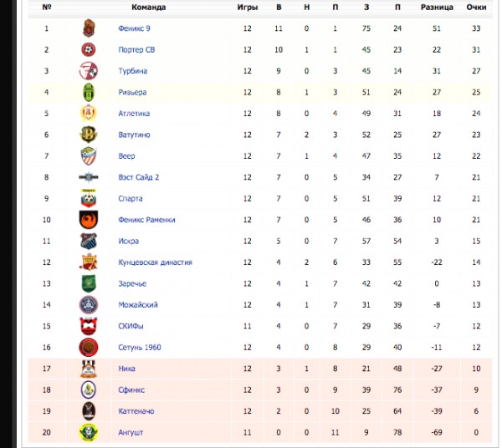Open the Вэст Сайд 2 team page

[138, 177]
